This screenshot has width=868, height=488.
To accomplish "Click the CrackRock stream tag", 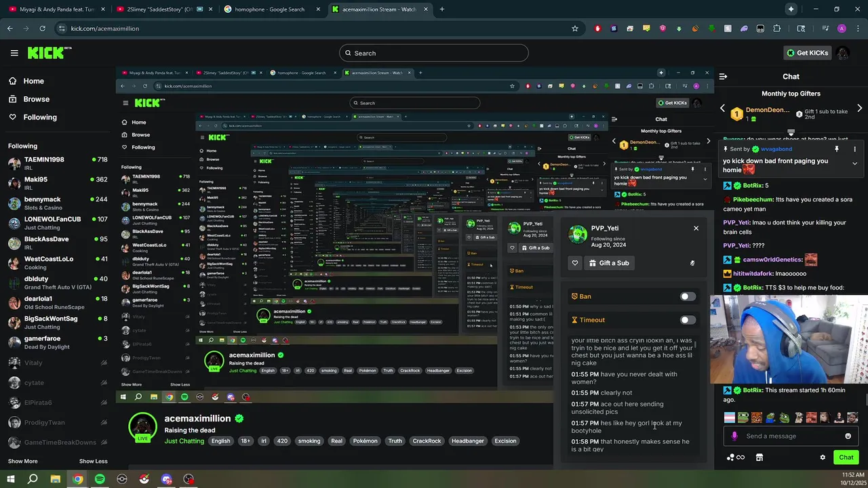I will (427, 441).
